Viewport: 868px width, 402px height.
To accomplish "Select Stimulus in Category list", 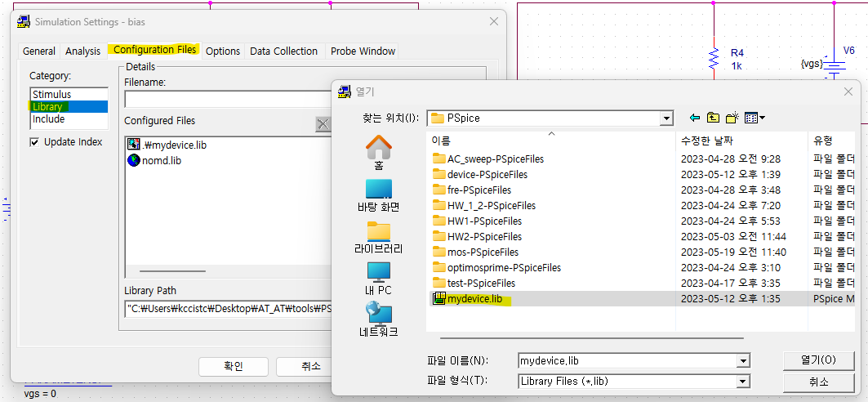I will pyautogui.click(x=69, y=94).
